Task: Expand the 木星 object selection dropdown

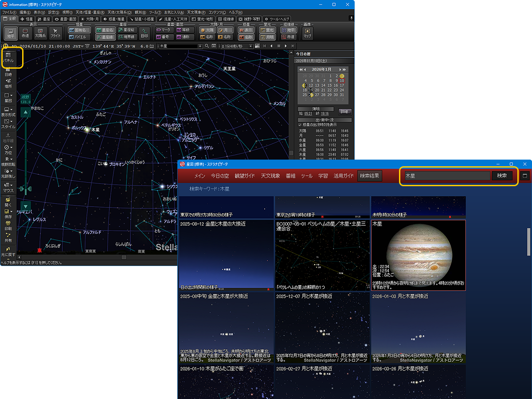Action: pyautogui.click(x=200, y=46)
